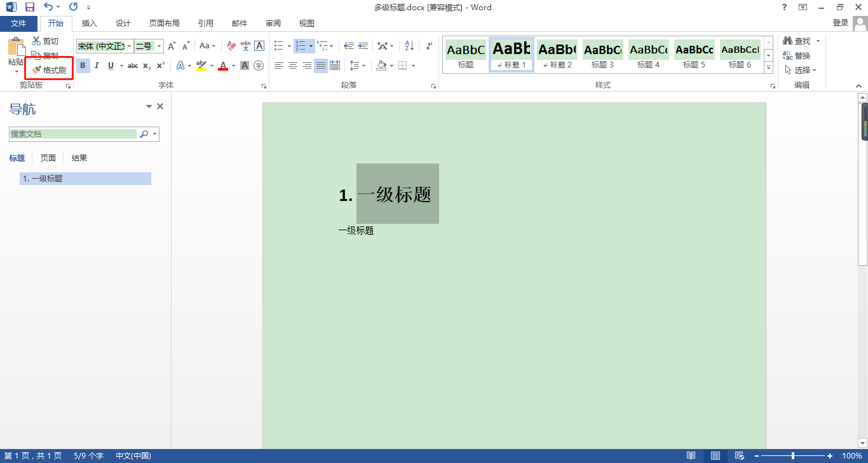Open the Change Case Aa dropdown
The image size is (868, 463).
(207, 46)
